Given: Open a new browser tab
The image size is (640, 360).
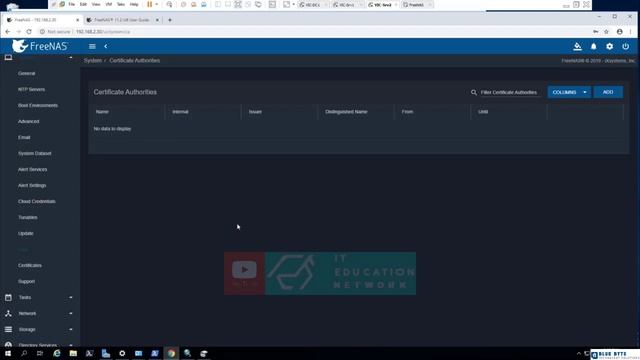Looking at the screenshot, I should [x=170, y=20].
